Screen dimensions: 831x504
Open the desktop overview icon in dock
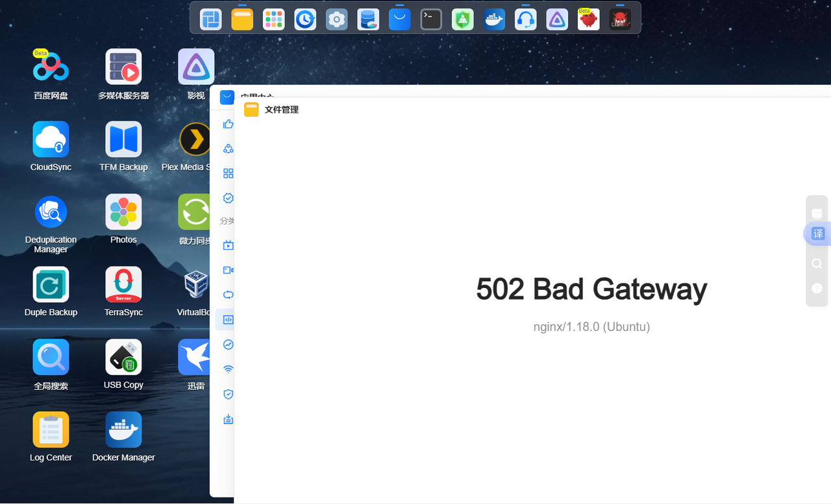210,19
